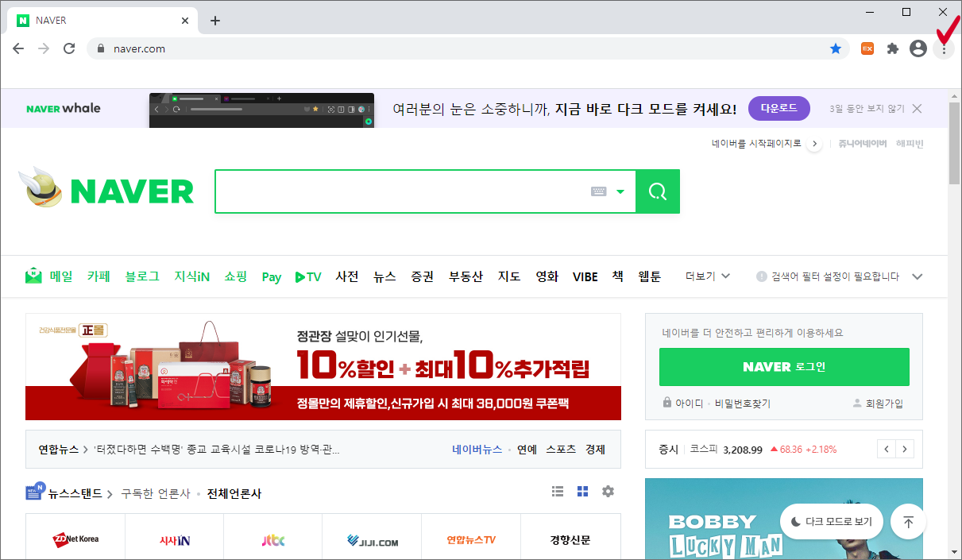Open the Pay menu item

click(272, 277)
